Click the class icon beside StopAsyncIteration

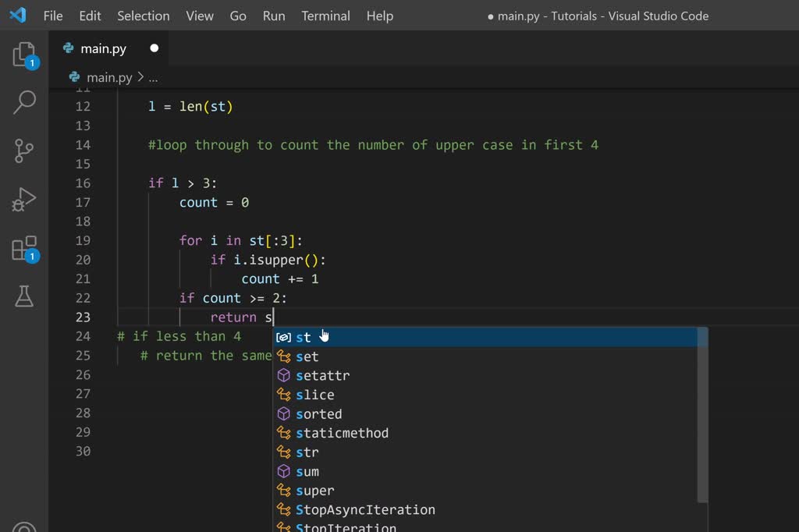[x=284, y=509]
